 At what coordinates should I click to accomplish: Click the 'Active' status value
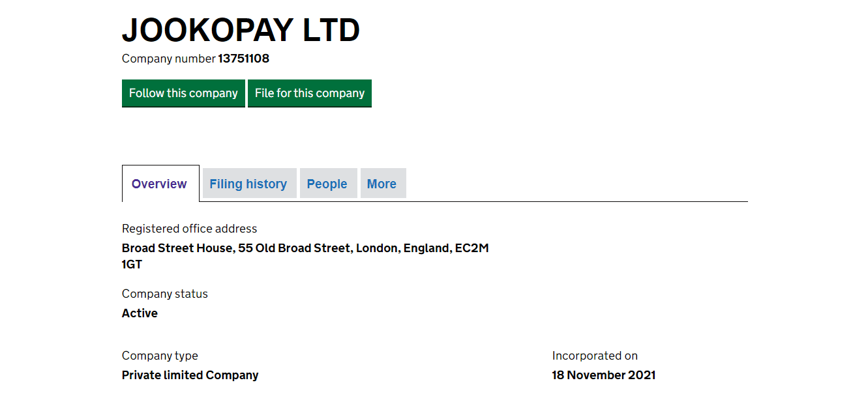tap(140, 313)
